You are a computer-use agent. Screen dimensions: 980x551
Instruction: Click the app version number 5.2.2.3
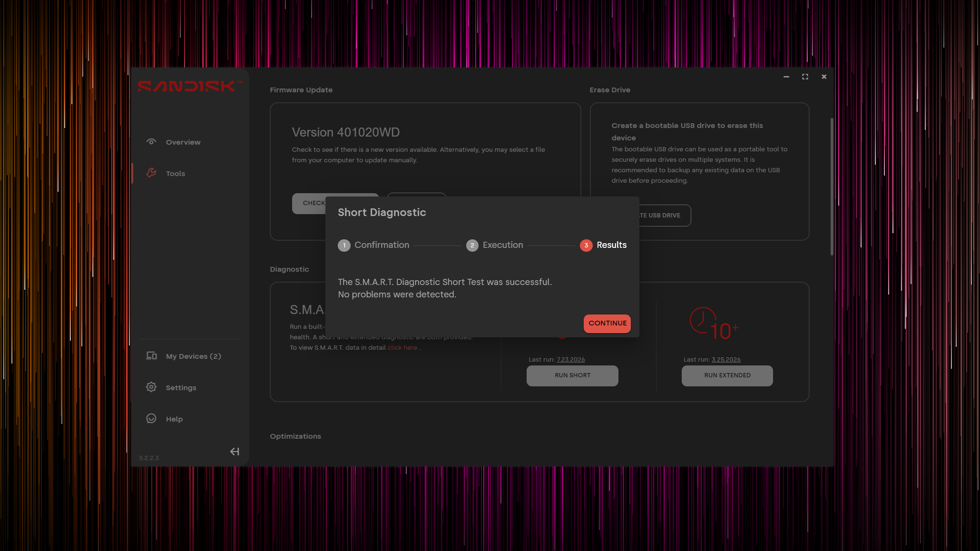click(149, 458)
